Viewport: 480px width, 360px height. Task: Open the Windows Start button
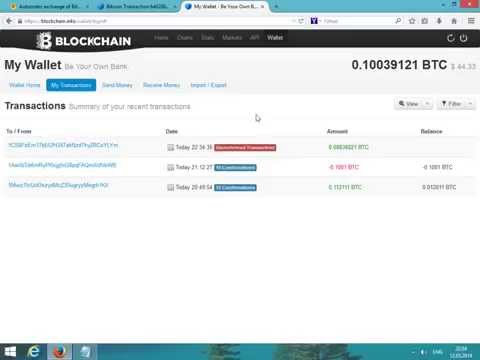[10, 352]
